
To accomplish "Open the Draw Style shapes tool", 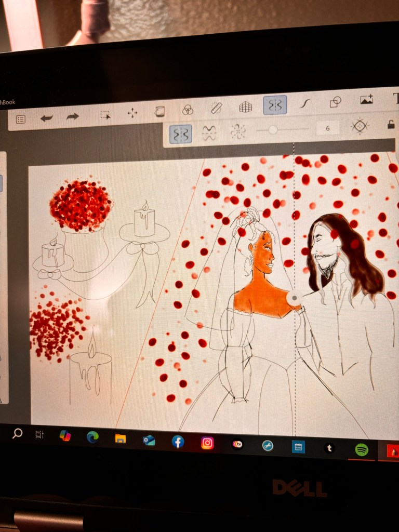I will pos(335,102).
